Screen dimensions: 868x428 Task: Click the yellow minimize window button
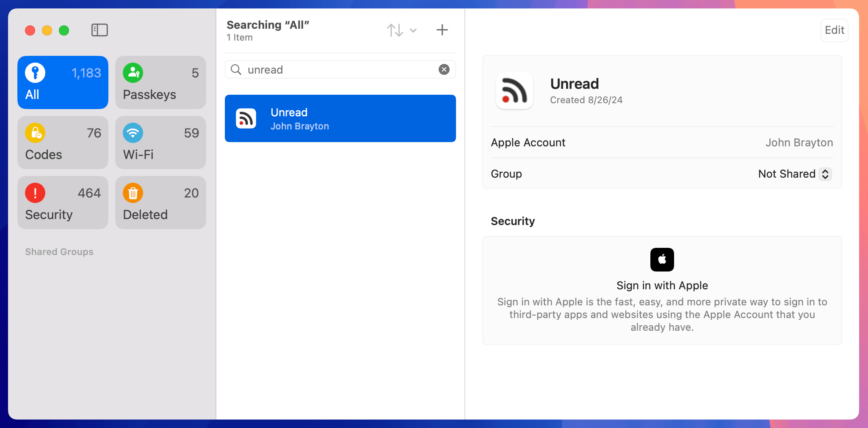click(47, 30)
